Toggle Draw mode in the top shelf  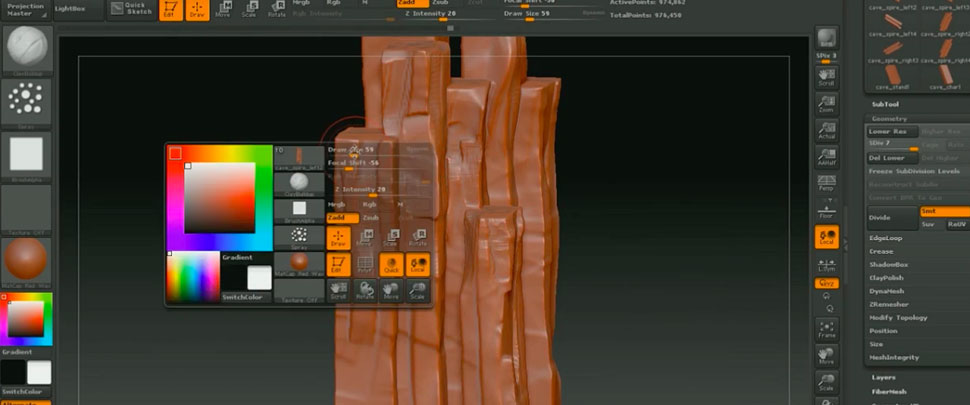[197, 10]
